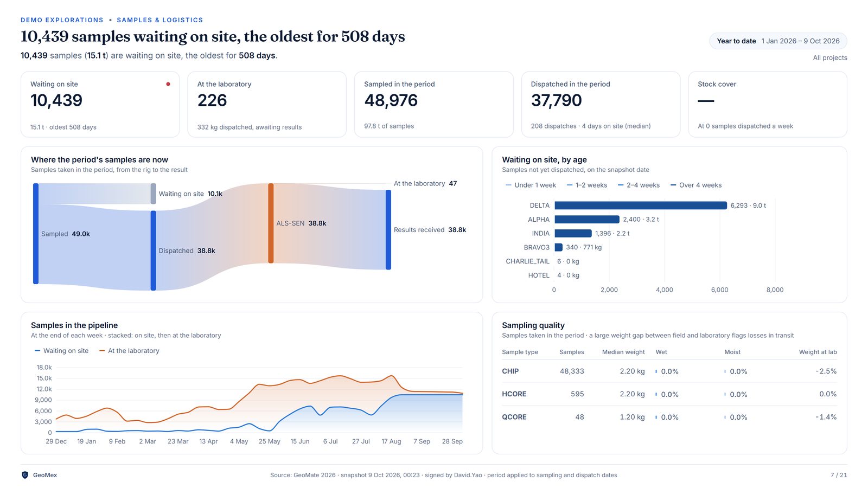Go to Samples & Logistics breadcrumb

(x=160, y=20)
